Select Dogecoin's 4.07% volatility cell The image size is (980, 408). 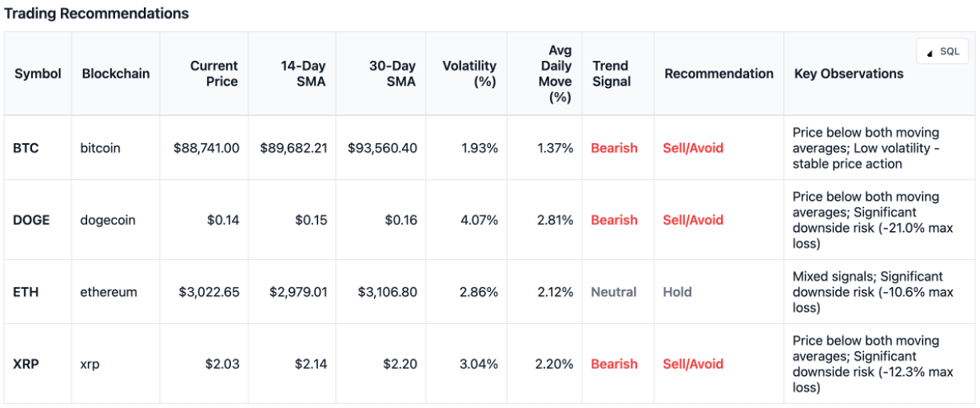(x=479, y=220)
